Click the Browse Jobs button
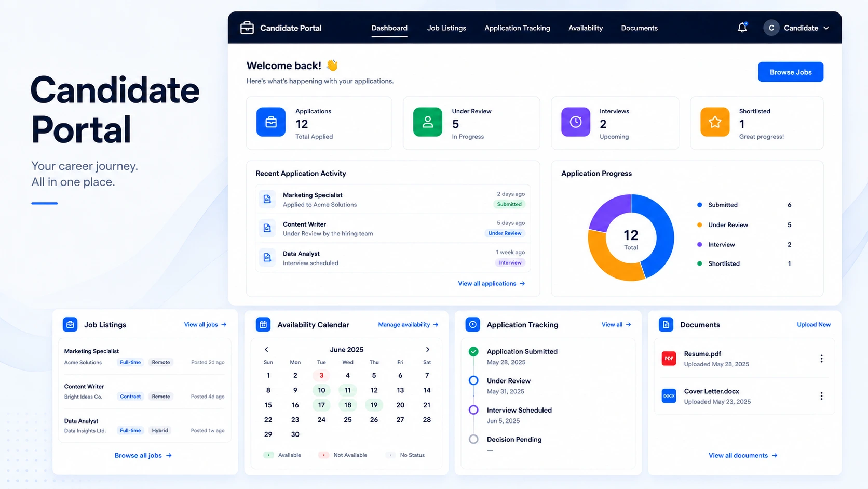Screen dimensions: 868x489 click(791, 72)
